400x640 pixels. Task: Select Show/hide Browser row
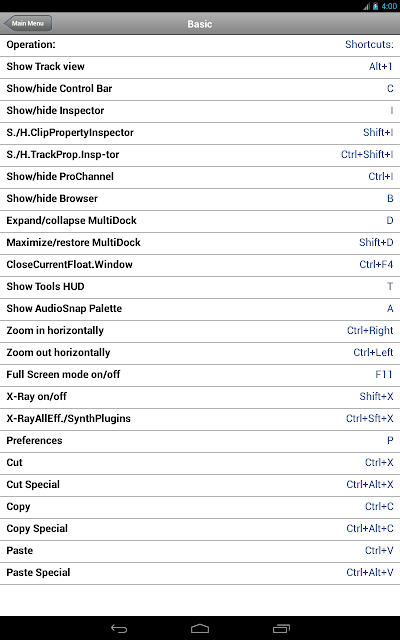200,199
